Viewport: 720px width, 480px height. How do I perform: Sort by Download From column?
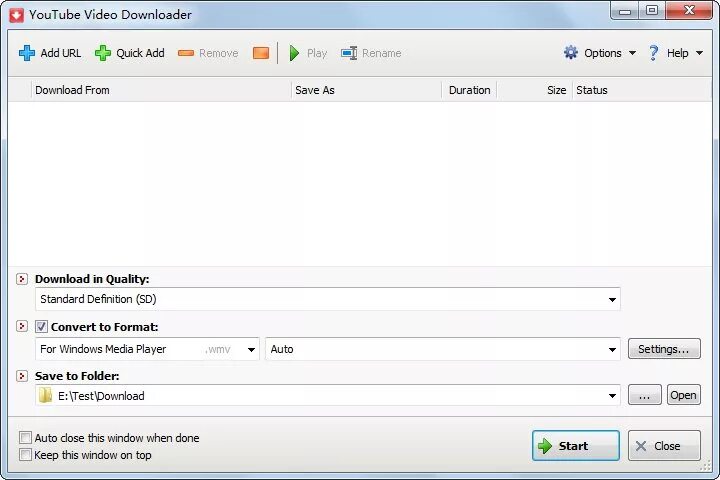pyautogui.click(x=161, y=90)
